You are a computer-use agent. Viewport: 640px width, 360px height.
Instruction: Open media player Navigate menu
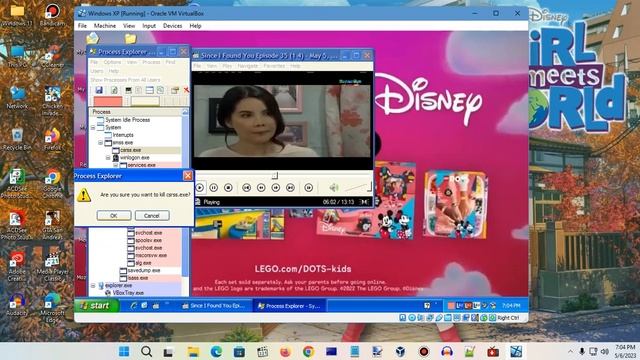pos(248,66)
